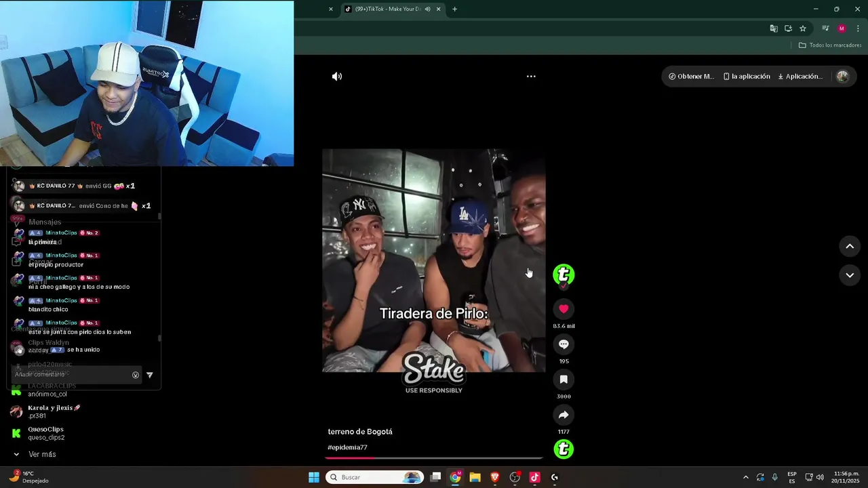Open the #epidemia77 hashtag link
This screenshot has height=488, width=868.
click(x=347, y=447)
